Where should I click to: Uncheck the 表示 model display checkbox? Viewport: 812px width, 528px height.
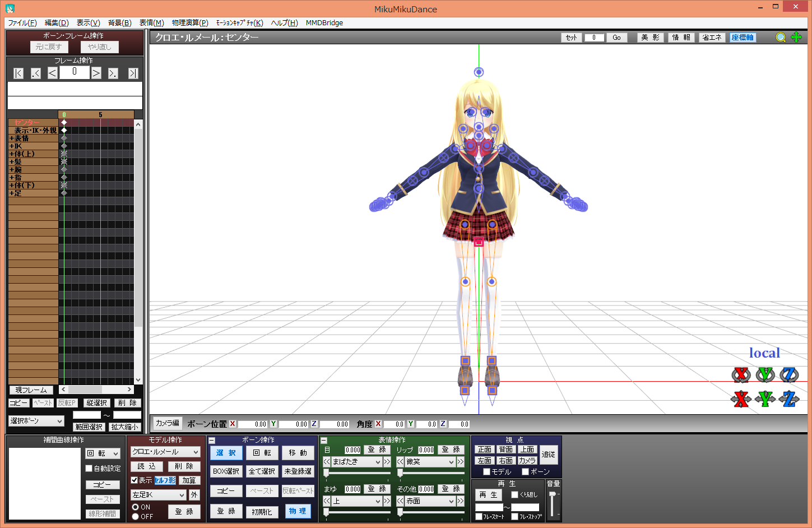(134, 480)
